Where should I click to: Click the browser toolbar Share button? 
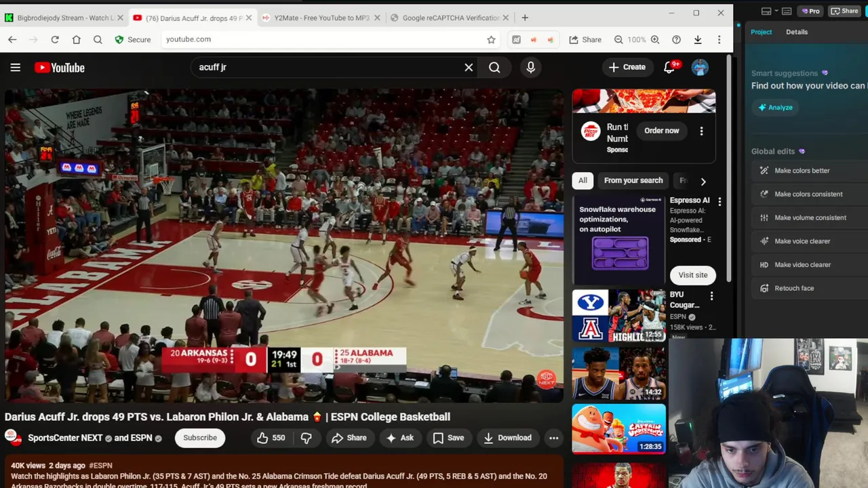[x=585, y=39]
